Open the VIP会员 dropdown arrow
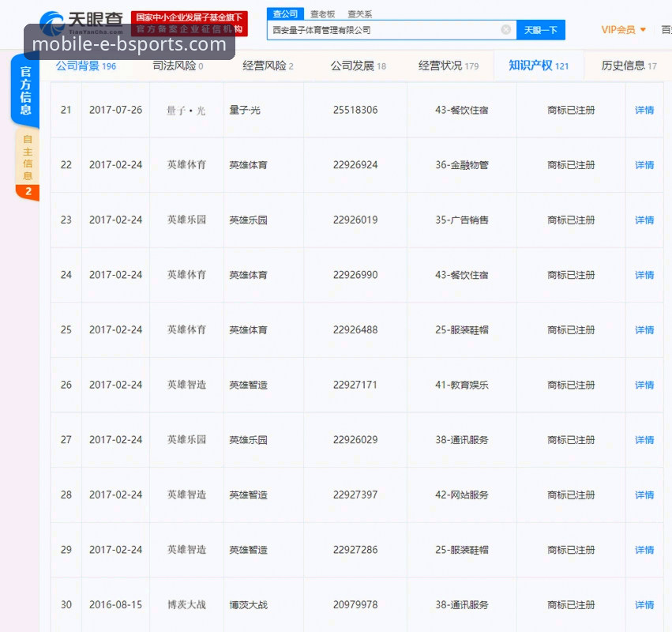 [x=644, y=29]
